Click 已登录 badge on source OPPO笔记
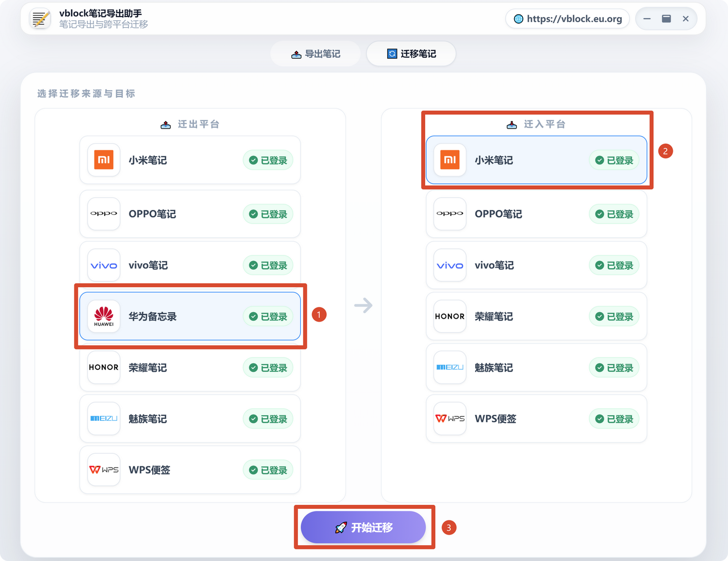The height and width of the screenshot is (561, 728). tap(268, 214)
